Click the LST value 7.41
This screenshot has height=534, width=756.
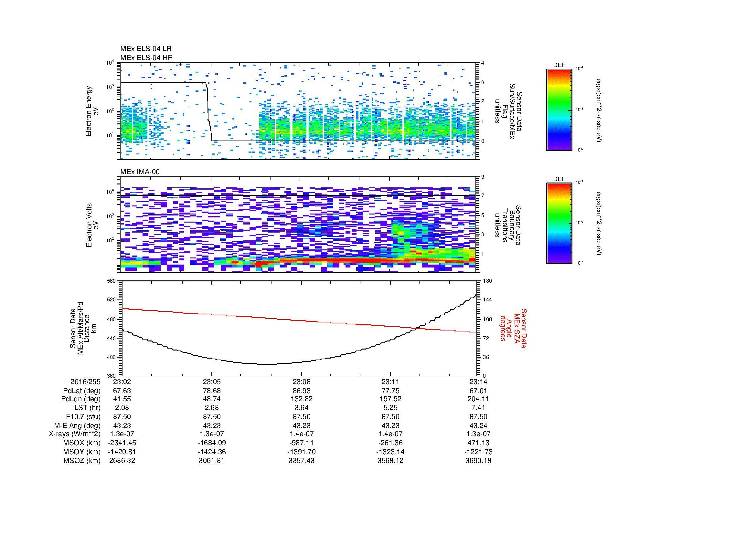pos(478,408)
